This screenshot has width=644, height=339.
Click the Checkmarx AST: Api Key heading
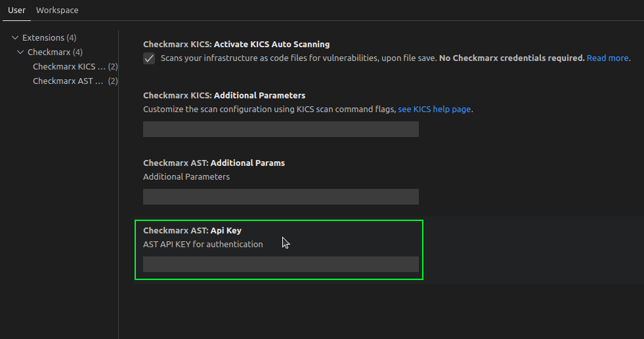[192, 231]
